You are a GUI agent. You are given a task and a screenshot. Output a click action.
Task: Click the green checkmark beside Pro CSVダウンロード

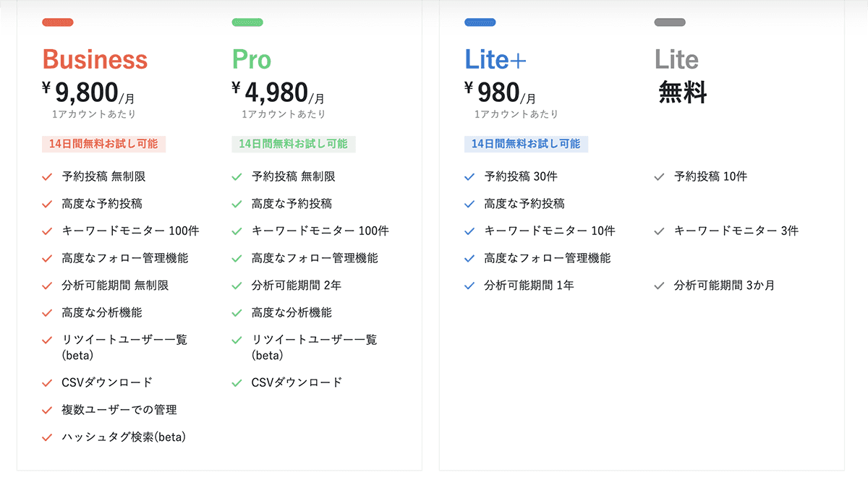[x=237, y=382]
